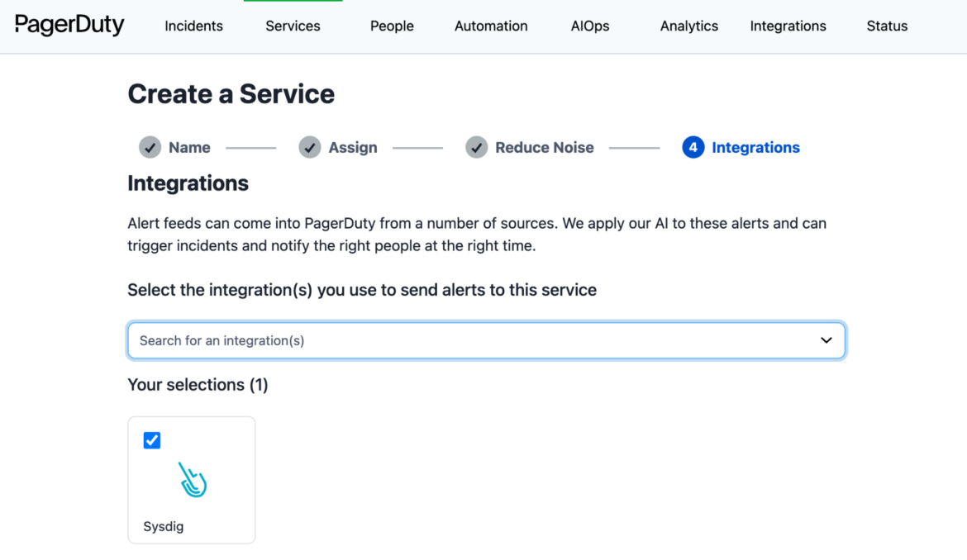Click the Your selections (1) heading
The width and height of the screenshot is (967, 560).
tap(198, 384)
